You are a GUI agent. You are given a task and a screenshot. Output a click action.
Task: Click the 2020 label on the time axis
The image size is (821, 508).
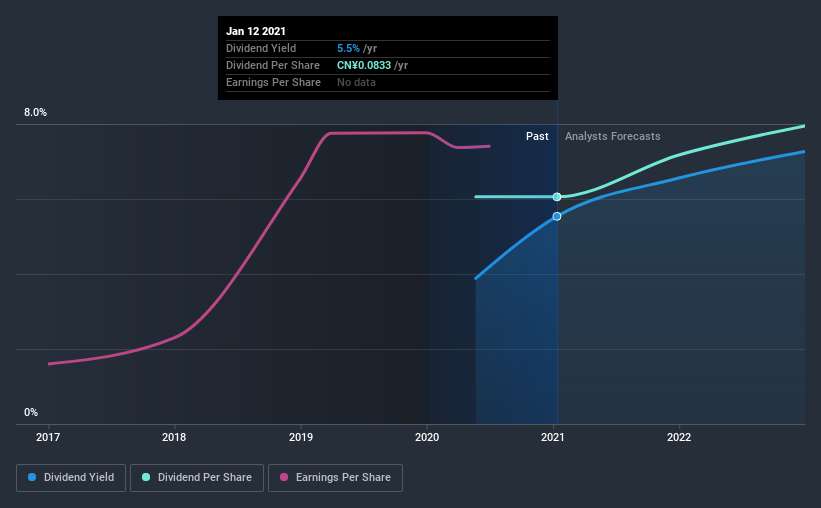(x=427, y=437)
